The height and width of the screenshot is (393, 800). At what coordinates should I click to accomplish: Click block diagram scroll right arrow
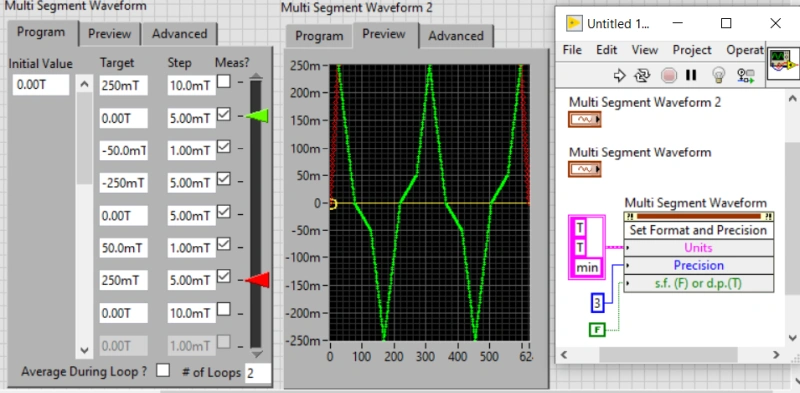(x=776, y=354)
